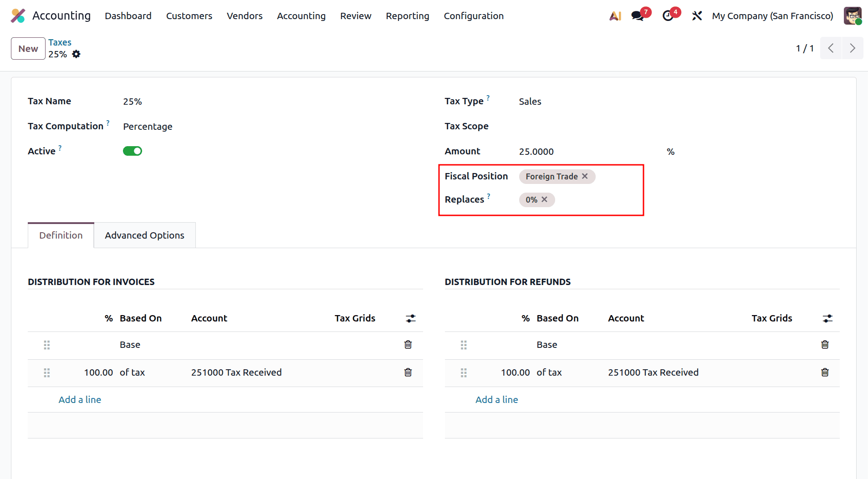Open the developer tools wrench icon
The image size is (868, 479).
pos(697,16)
